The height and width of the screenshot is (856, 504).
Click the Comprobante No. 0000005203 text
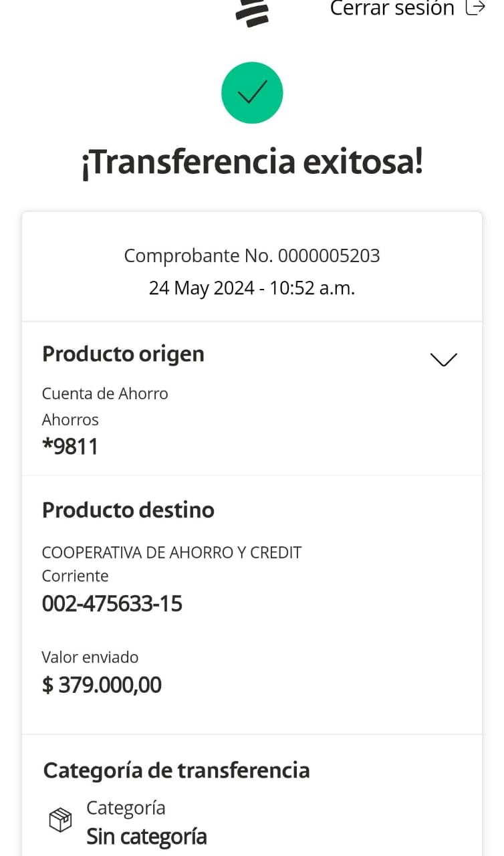click(x=252, y=255)
